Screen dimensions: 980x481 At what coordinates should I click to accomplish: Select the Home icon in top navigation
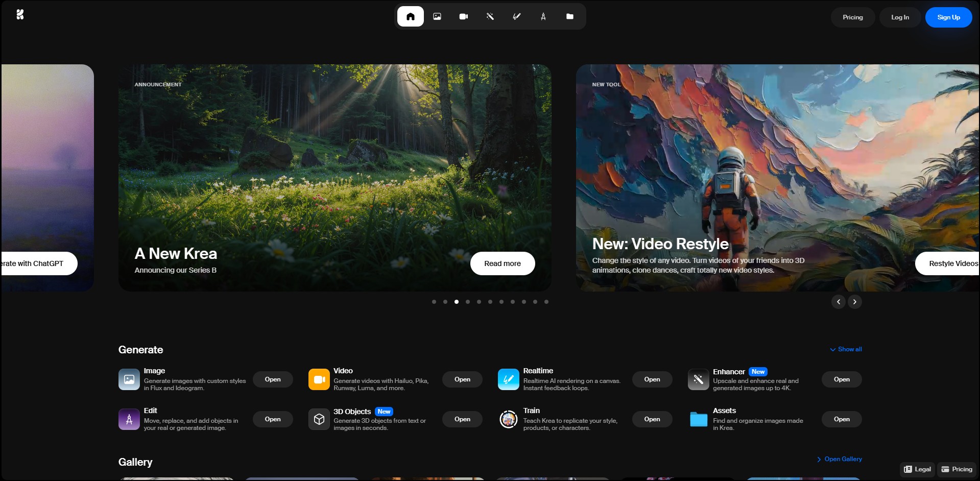point(411,16)
